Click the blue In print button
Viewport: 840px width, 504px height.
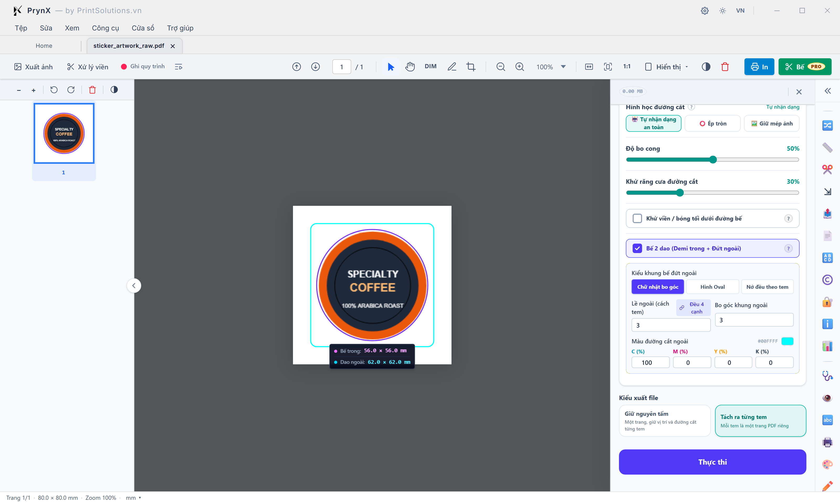pos(759,67)
